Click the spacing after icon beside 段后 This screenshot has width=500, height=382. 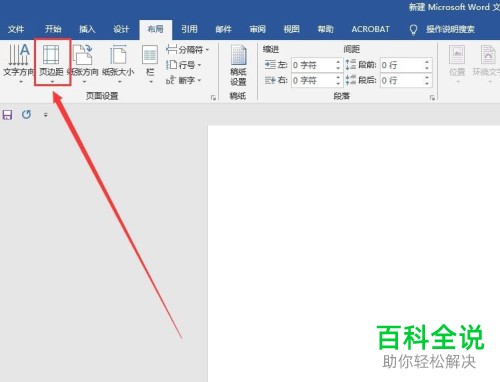pyautogui.click(x=351, y=80)
